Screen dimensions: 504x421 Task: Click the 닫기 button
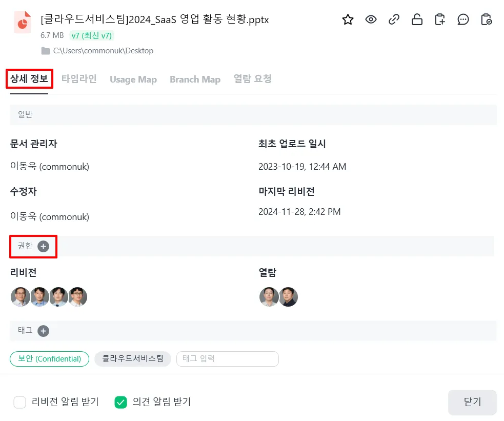(472, 402)
